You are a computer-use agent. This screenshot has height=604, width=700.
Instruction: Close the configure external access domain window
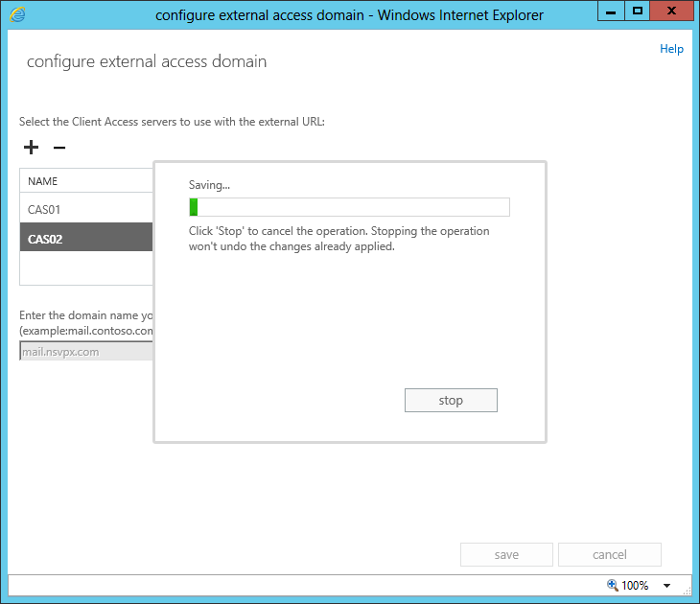(672, 12)
